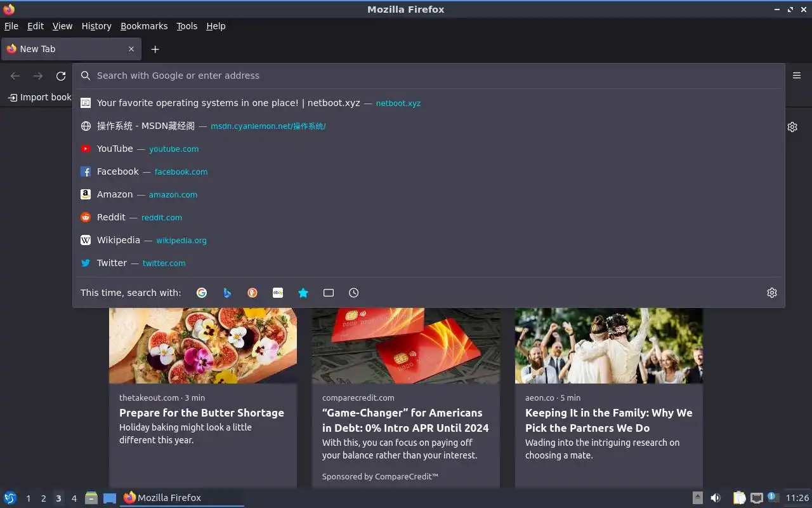Open the Edit menu
The width and height of the screenshot is (812, 508).
36,26
